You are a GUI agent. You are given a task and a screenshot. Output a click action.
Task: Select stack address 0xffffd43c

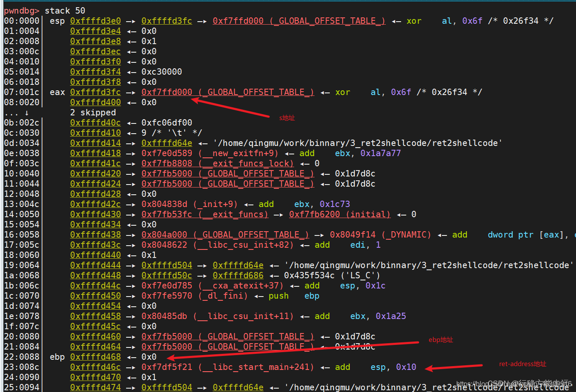[x=96, y=245]
